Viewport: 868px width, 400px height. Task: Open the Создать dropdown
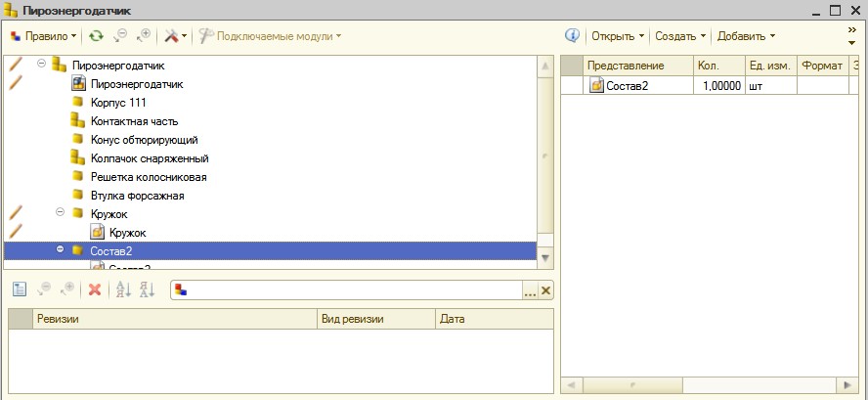tap(680, 36)
